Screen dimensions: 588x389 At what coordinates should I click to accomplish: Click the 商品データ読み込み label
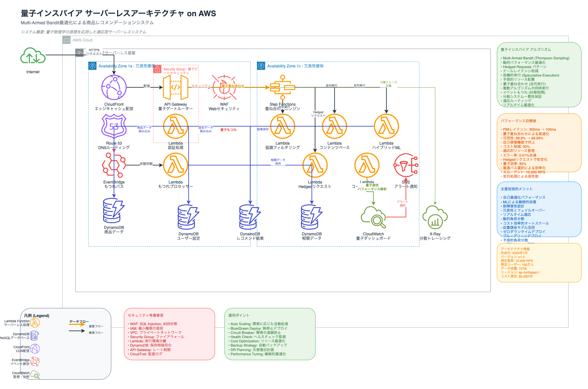[144, 129]
